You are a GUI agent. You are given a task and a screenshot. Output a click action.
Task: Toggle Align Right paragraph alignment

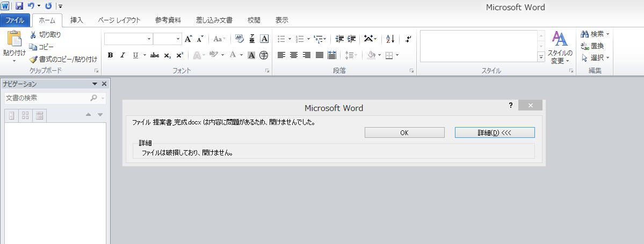coord(306,55)
